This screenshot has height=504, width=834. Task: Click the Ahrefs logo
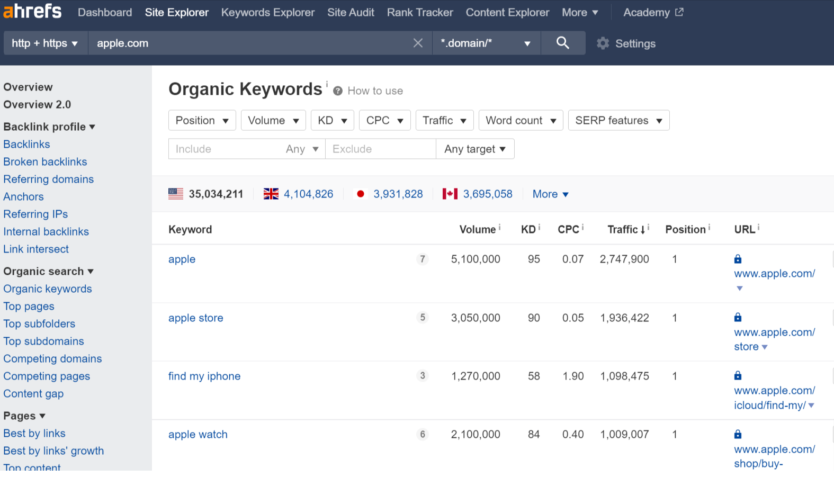pyautogui.click(x=32, y=11)
